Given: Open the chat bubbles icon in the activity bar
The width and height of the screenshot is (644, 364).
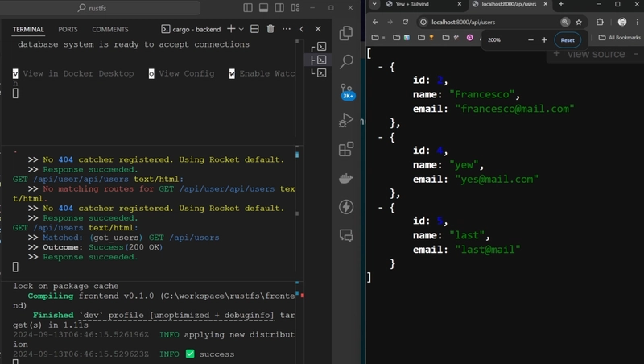Looking at the screenshot, I should (346, 235).
